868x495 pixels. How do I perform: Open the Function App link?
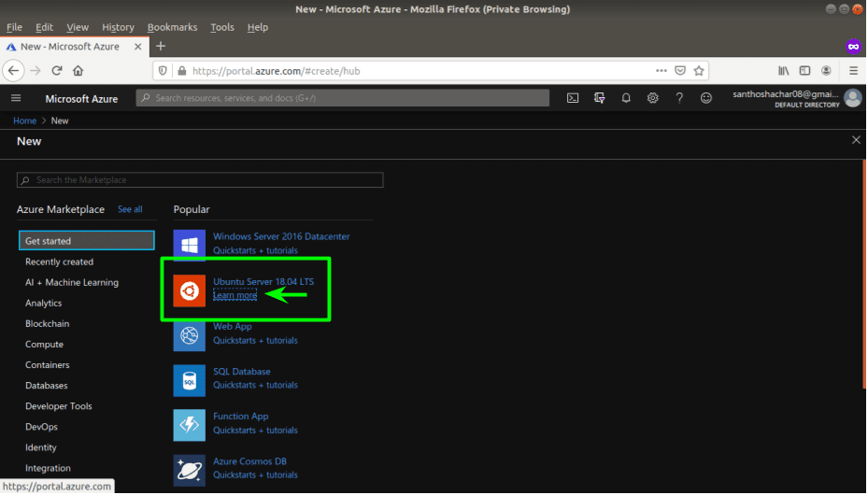pyautogui.click(x=241, y=417)
